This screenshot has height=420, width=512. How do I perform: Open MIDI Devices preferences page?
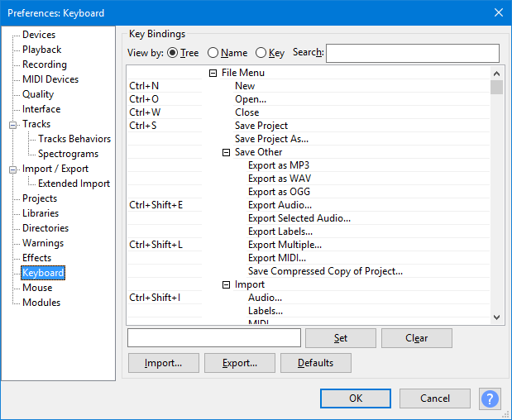[50, 79]
